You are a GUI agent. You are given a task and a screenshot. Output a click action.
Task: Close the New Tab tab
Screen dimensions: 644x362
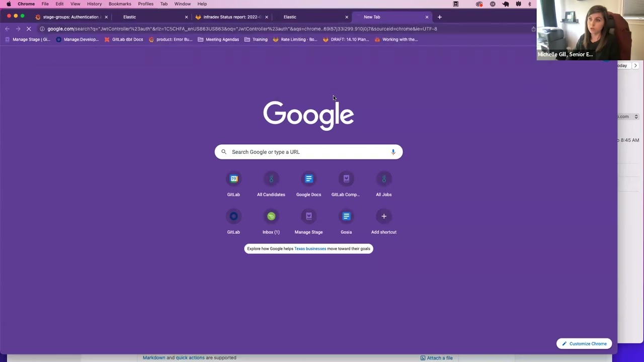pos(427,17)
